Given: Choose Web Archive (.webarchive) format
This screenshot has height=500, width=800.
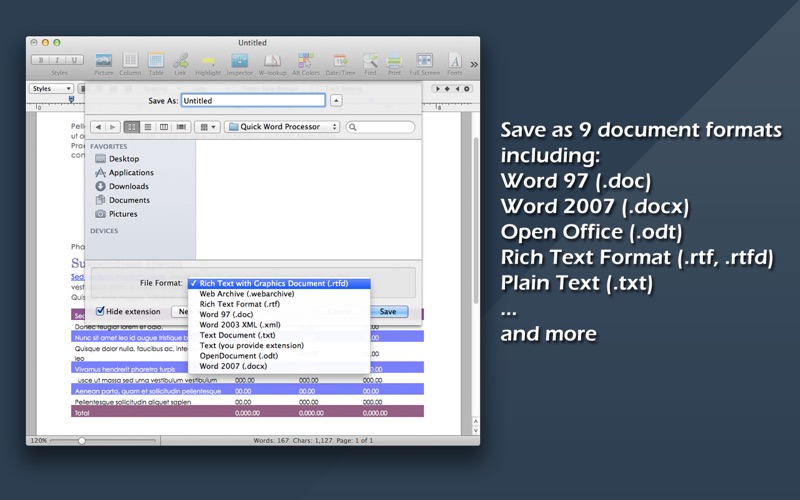Looking at the screenshot, I should click(279, 294).
